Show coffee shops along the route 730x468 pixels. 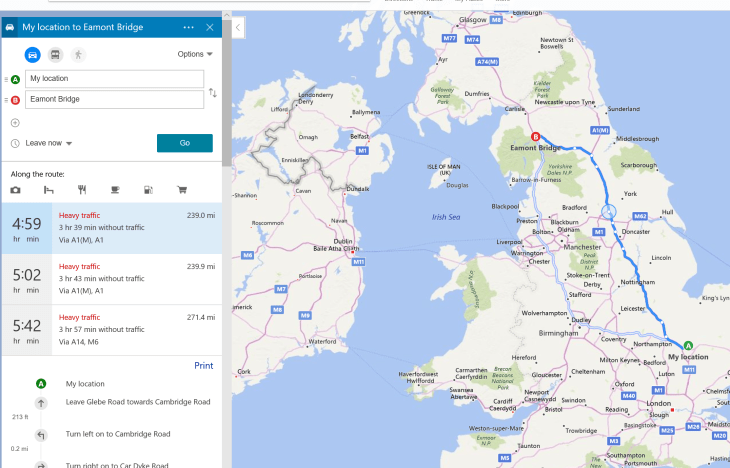(115, 190)
